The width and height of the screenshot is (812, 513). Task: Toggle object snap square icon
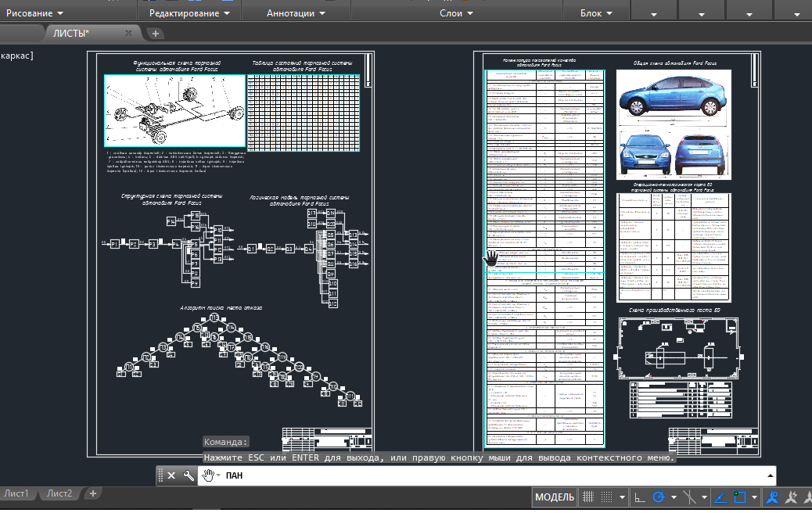(739, 497)
